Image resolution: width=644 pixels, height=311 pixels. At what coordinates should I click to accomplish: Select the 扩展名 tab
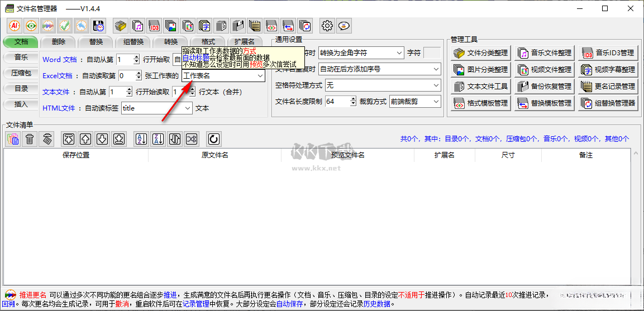[x=244, y=42]
